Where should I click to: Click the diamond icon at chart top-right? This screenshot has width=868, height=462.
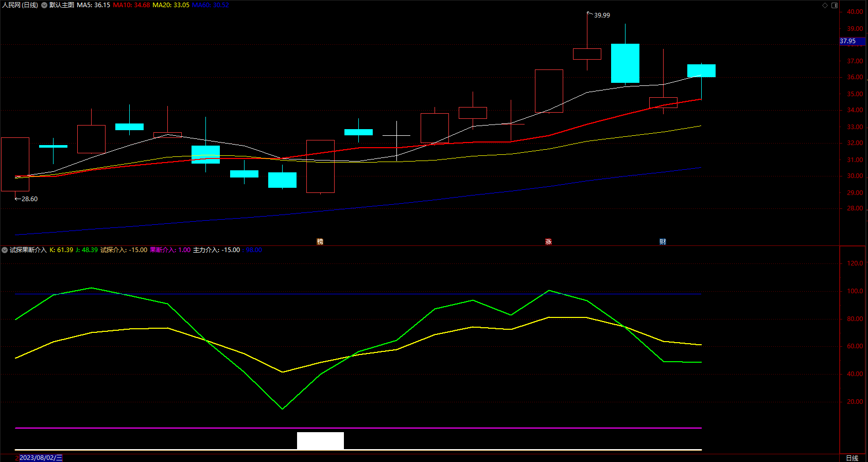pos(825,5)
